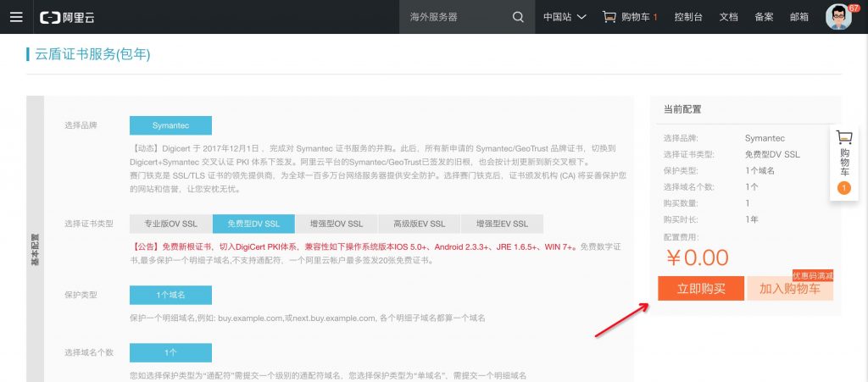Screen dimensions: 868x382
Task: Open 邮箱 in top navigation
Action: (x=799, y=17)
